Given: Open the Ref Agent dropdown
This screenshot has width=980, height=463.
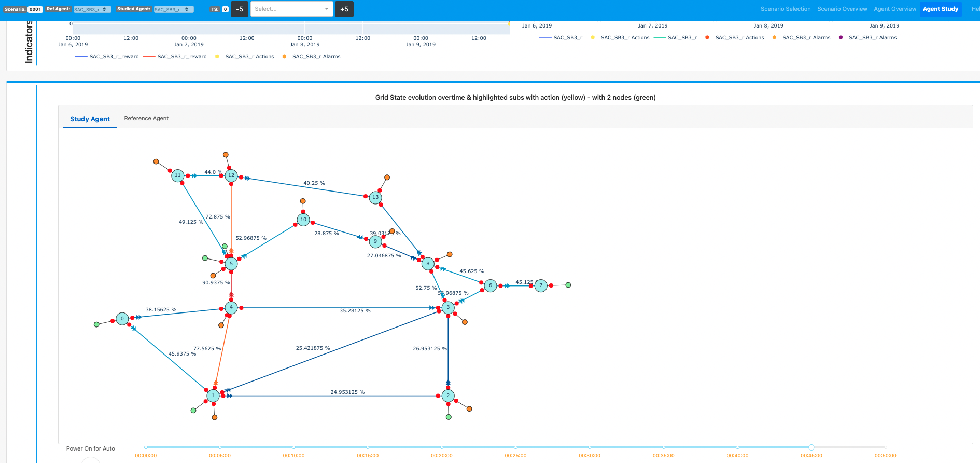Looking at the screenshot, I should pos(92,9).
